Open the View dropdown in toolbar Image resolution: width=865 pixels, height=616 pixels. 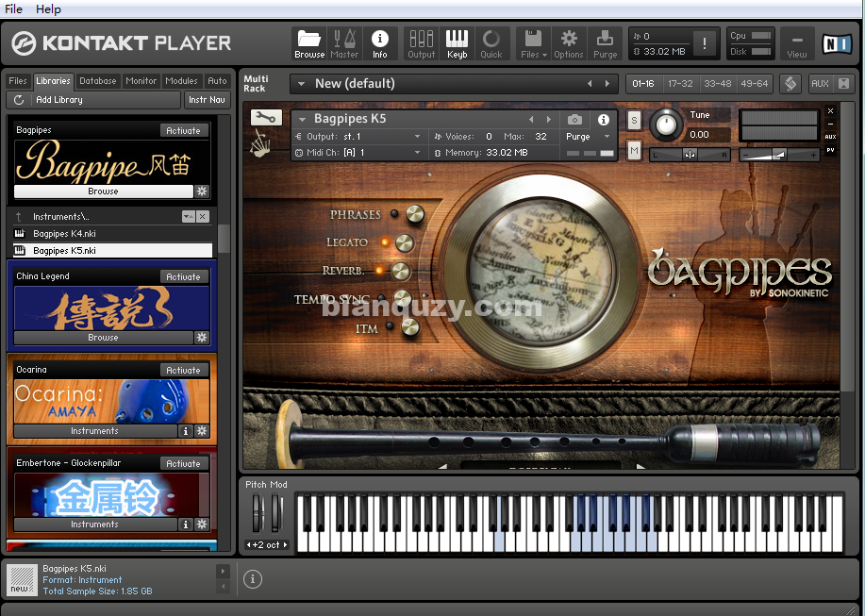click(796, 43)
